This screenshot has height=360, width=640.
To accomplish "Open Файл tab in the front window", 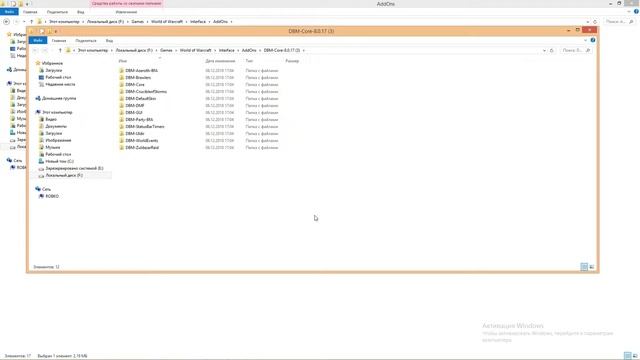I will point(38,40).
